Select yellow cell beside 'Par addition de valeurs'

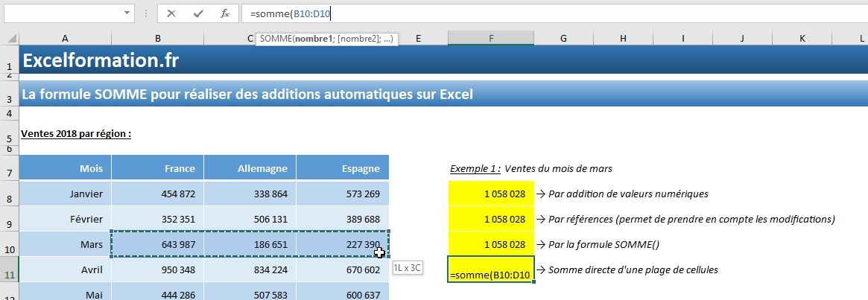491,194
